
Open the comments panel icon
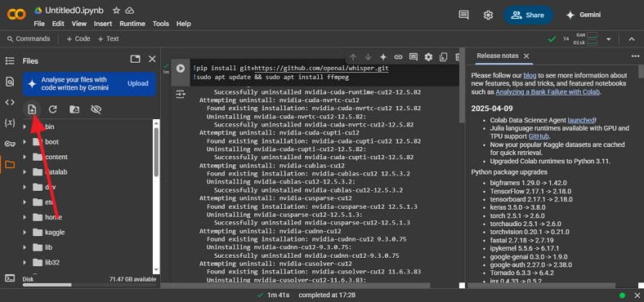click(463, 15)
